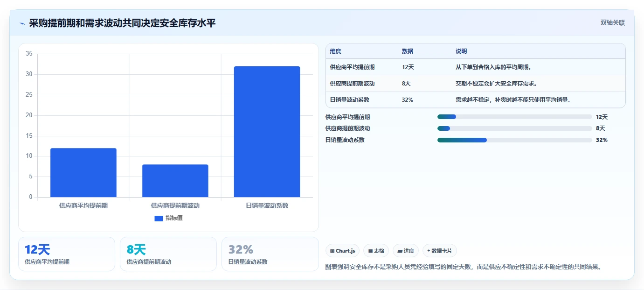Click y-axis tick label 20

coord(29,115)
